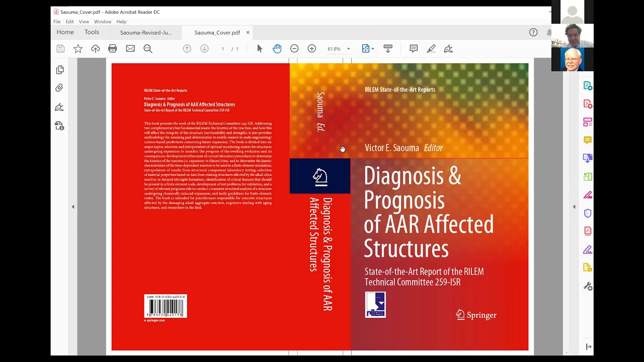Expand the left navigation pane arrow
644x362 pixels.
click(73, 207)
